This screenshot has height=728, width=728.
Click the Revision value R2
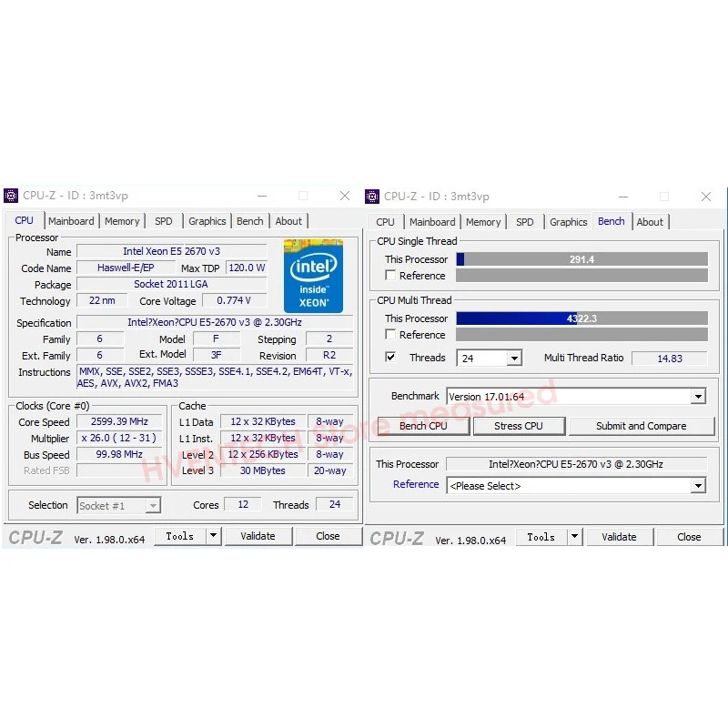point(329,355)
